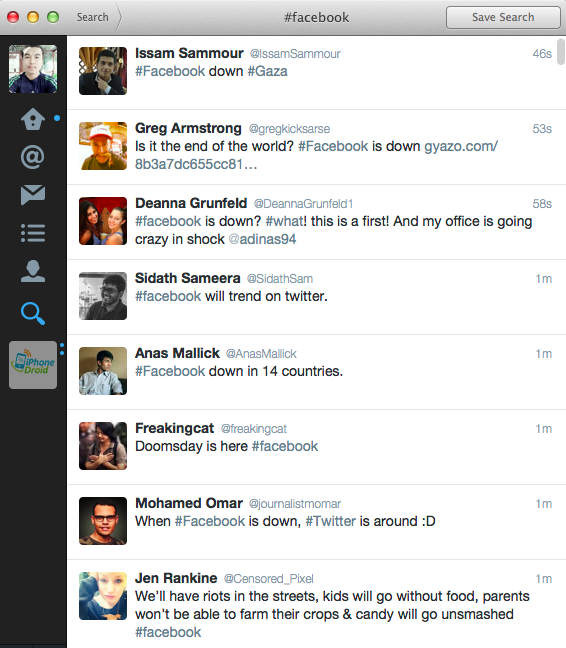View Issam Sammour's profile picture
The height and width of the screenshot is (648, 566).
(x=103, y=71)
